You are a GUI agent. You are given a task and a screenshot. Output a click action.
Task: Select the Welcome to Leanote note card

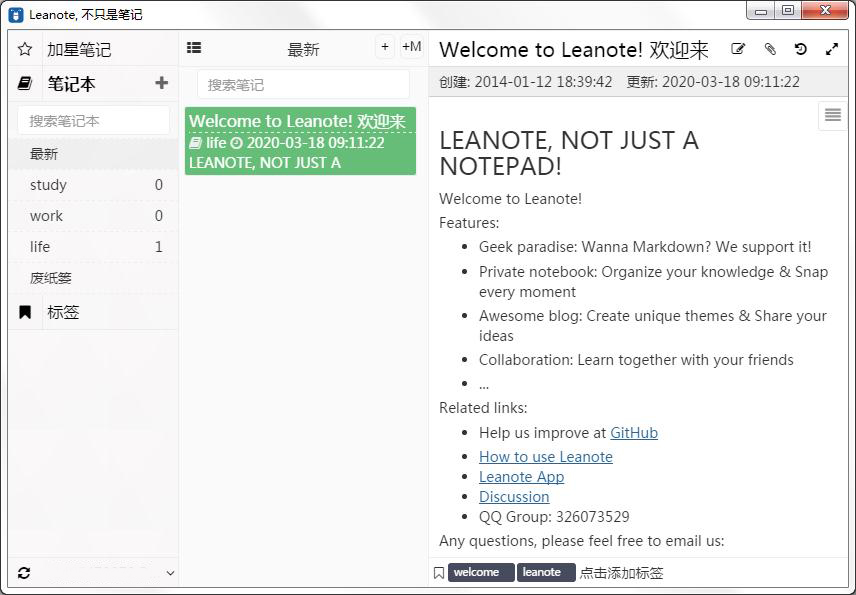300,141
